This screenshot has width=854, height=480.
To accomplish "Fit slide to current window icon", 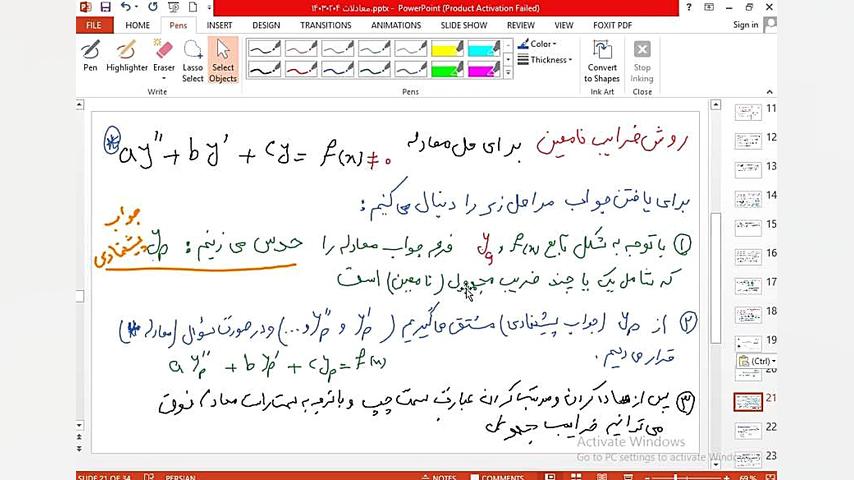I will click(770, 477).
